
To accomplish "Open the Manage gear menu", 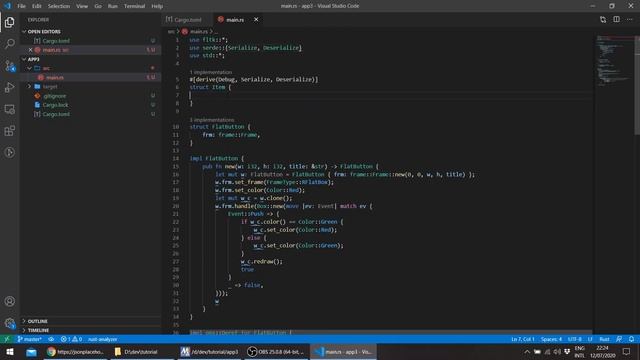I will 9,323.
